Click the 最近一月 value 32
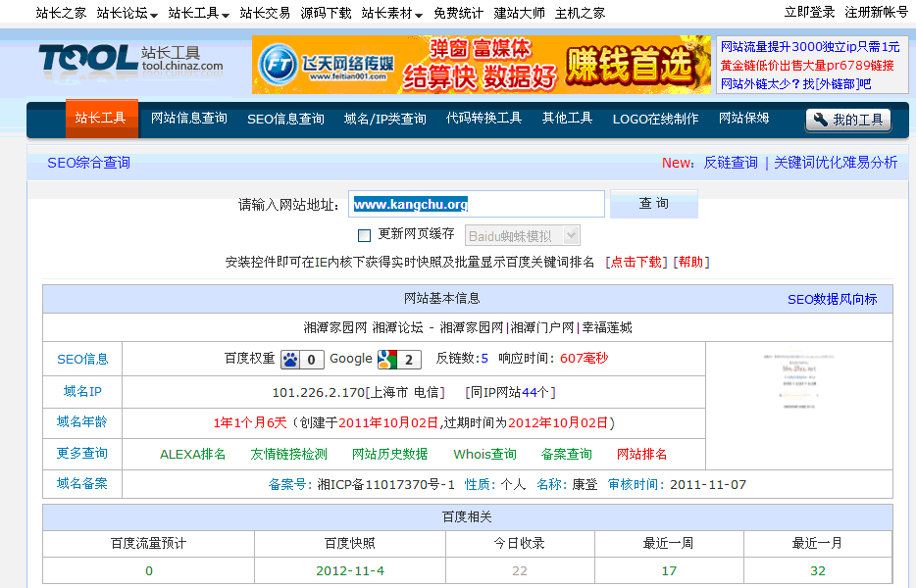 click(818, 571)
